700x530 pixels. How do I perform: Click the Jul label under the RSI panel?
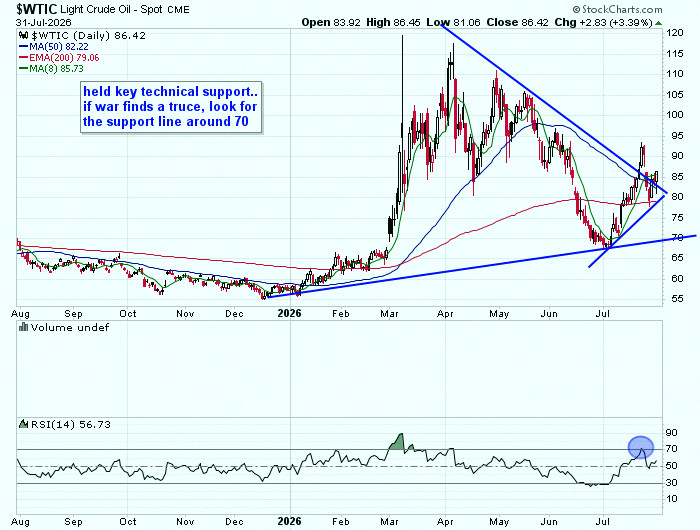[x=603, y=522]
